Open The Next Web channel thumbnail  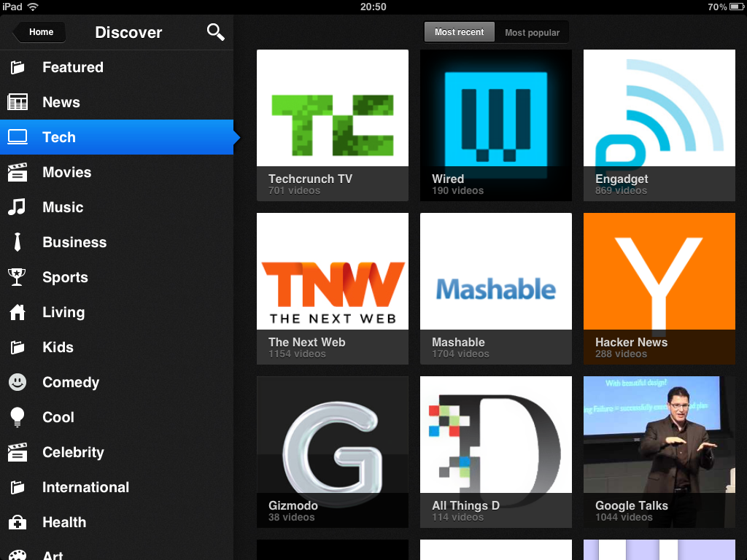[x=333, y=289]
